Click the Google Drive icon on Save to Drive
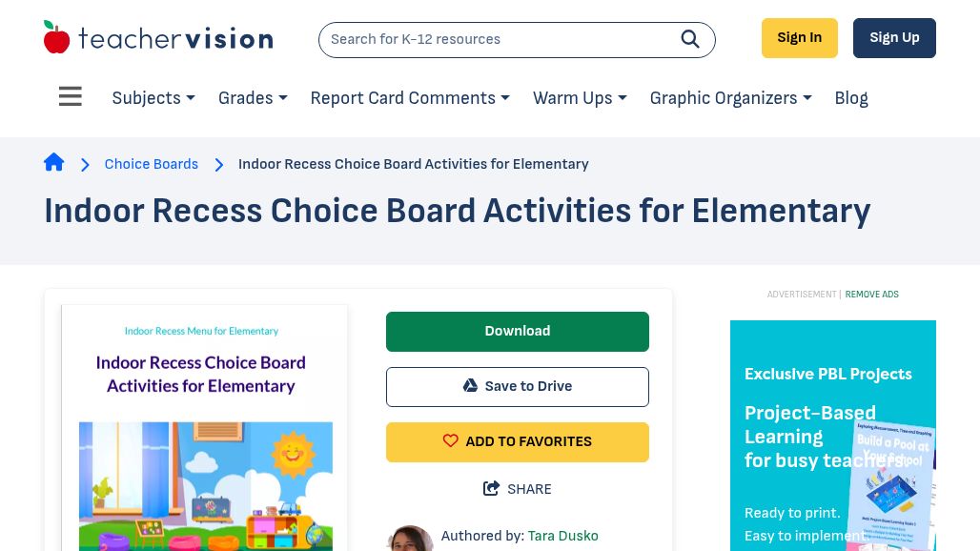The width and height of the screenshot is (980, 551). [470, 385]
